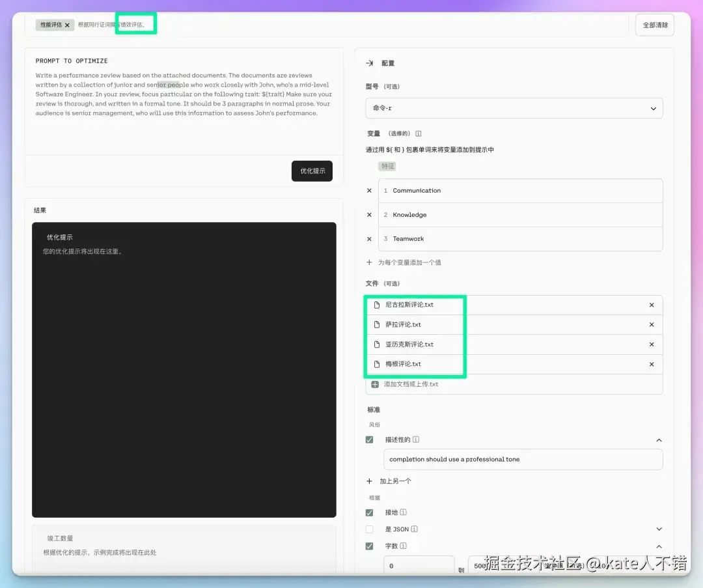Viewport: 703px width, 588px height.
Task: Expand the 是 JSON section chevron
Action: coord(659,529)
